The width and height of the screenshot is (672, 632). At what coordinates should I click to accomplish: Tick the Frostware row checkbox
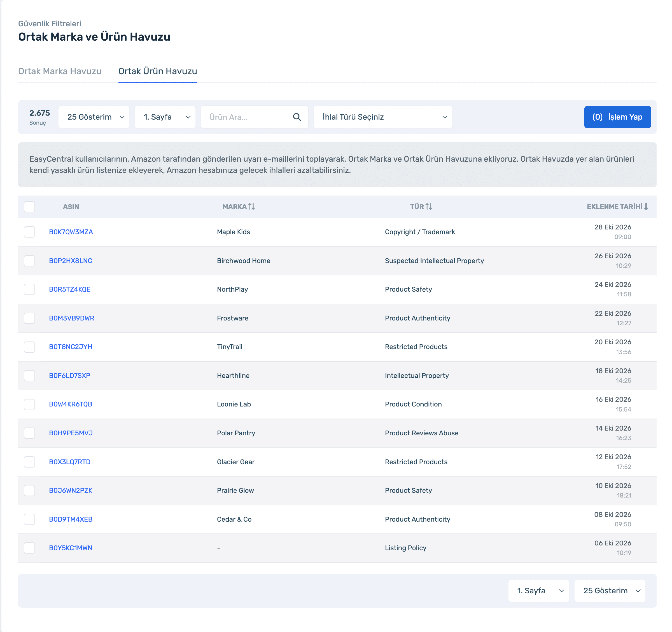click(29, 318)
